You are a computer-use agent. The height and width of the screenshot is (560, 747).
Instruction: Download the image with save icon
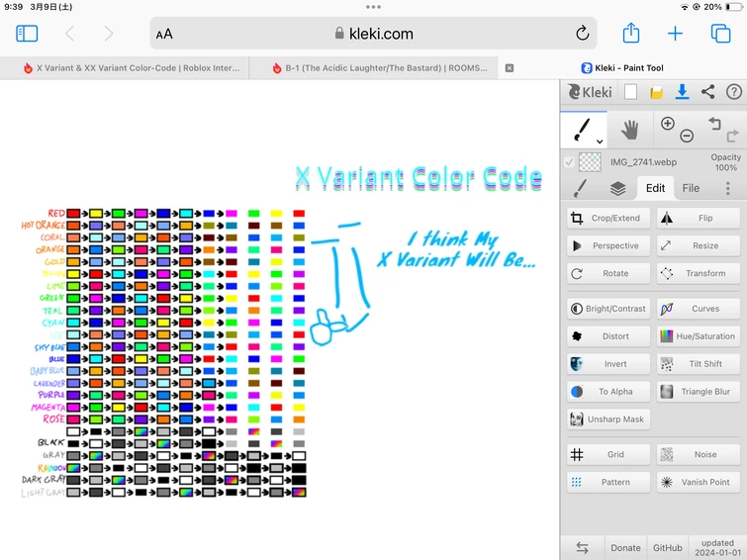(x=683, y=91)
